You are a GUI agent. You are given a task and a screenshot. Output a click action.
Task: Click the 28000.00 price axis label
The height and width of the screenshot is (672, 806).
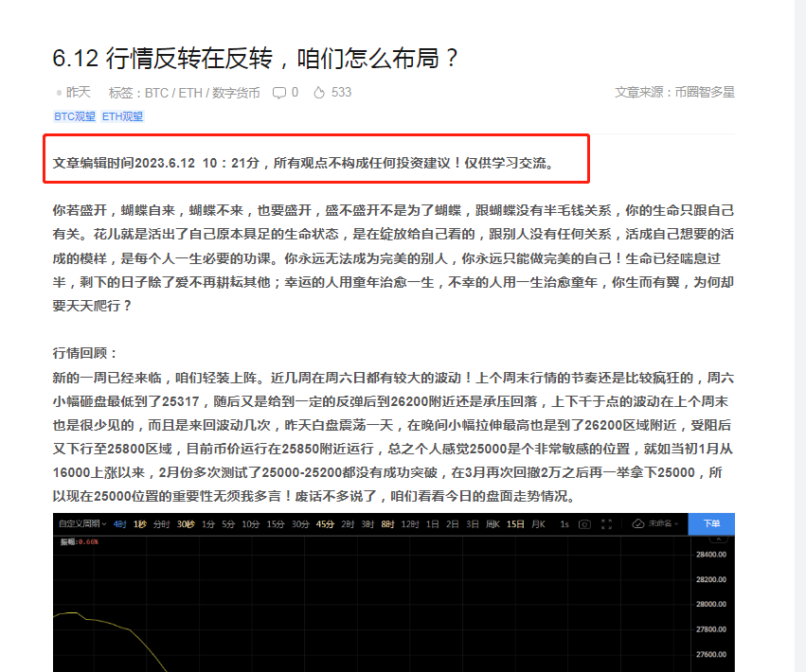pos(709,604)
